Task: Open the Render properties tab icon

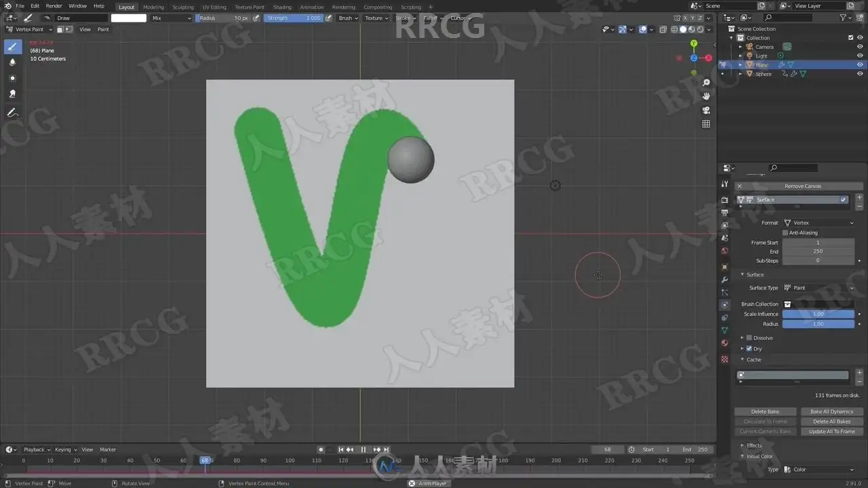Action: pos(725,200)
